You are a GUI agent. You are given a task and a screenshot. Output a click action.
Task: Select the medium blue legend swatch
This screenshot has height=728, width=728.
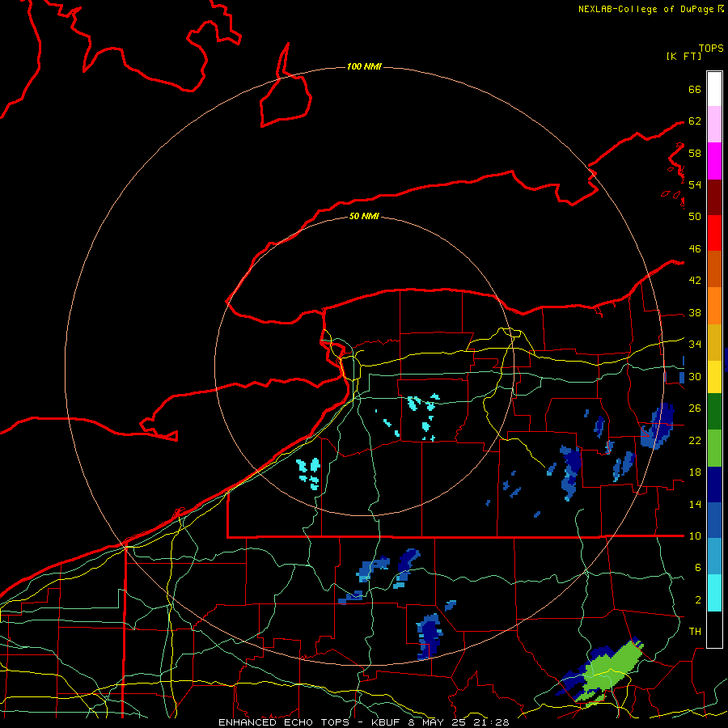pyautogui.click(x=714, y=520)
